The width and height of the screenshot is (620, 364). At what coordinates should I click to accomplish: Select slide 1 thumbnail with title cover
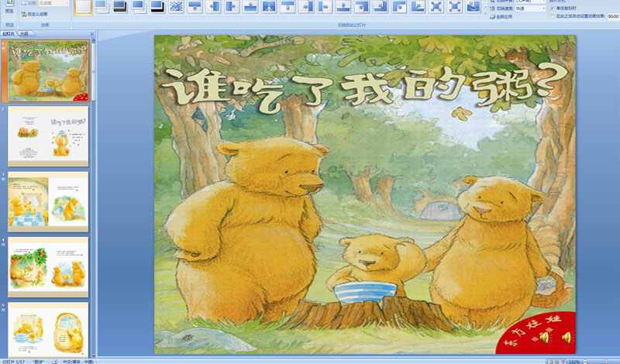pos(48,70)
